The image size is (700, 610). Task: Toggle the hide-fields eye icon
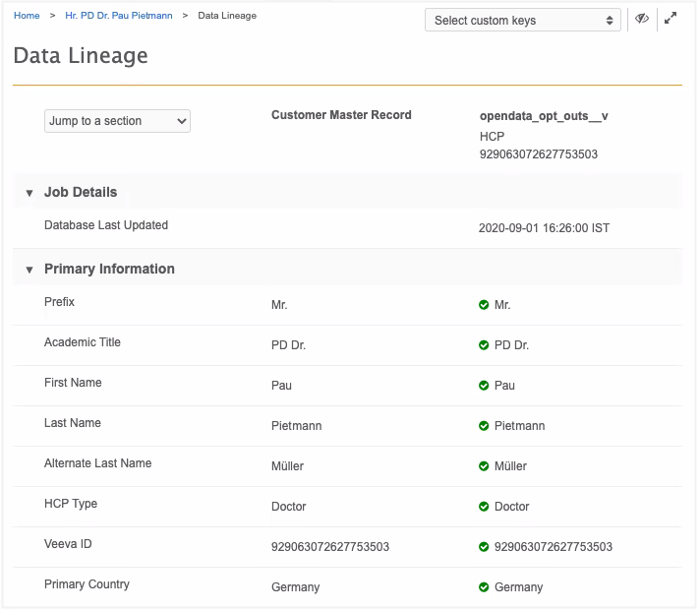642,19
